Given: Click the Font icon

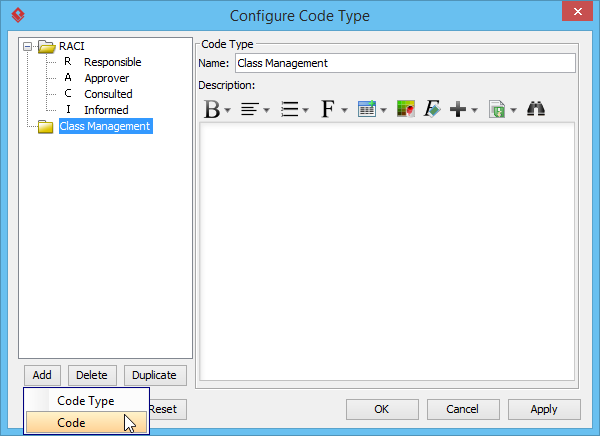Looking at the screenshot, I should tap(328, 109).
